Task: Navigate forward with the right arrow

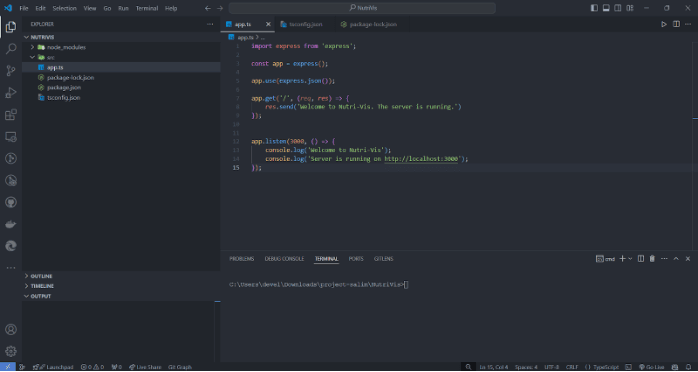Action: click(220, 8)
